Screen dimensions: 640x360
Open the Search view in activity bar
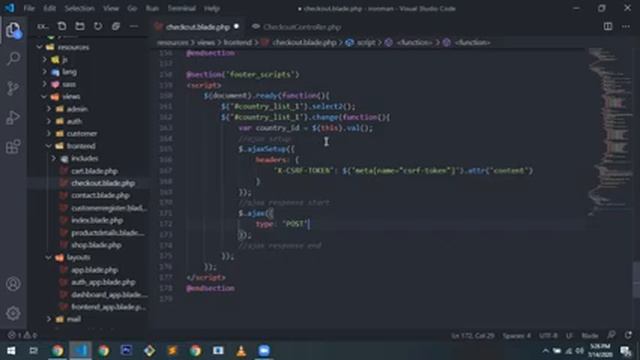click(13, 59)
